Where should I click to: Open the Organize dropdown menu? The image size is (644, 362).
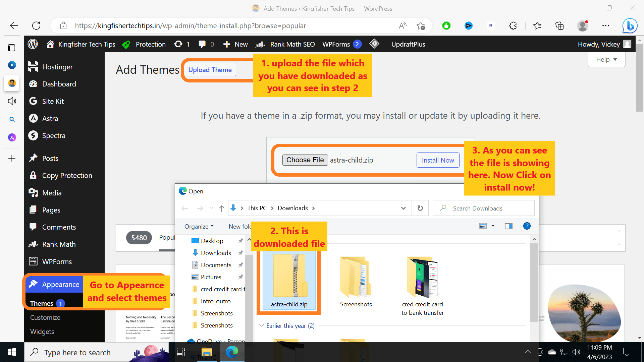(x=199, y=226)
